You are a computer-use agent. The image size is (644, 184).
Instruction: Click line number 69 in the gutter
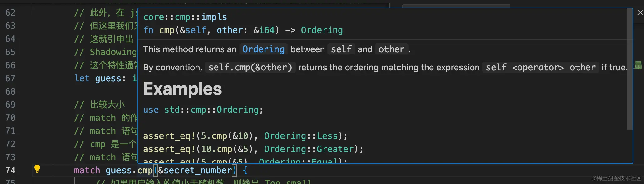pos(10,105)
